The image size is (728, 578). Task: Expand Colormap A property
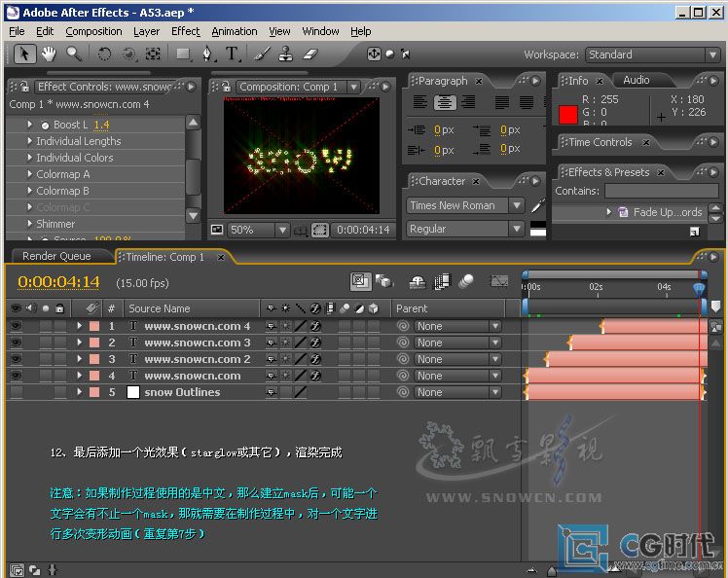tap(30, 174)
